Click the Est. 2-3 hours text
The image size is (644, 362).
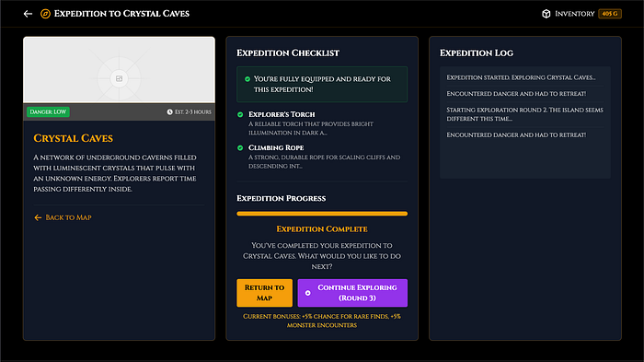pyautogui.click(x=193, y=111)
